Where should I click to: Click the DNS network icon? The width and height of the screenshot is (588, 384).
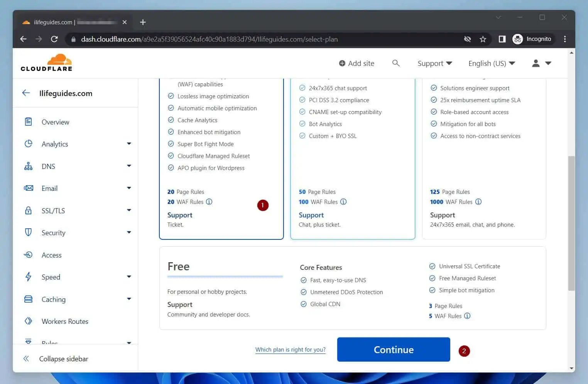28,166
